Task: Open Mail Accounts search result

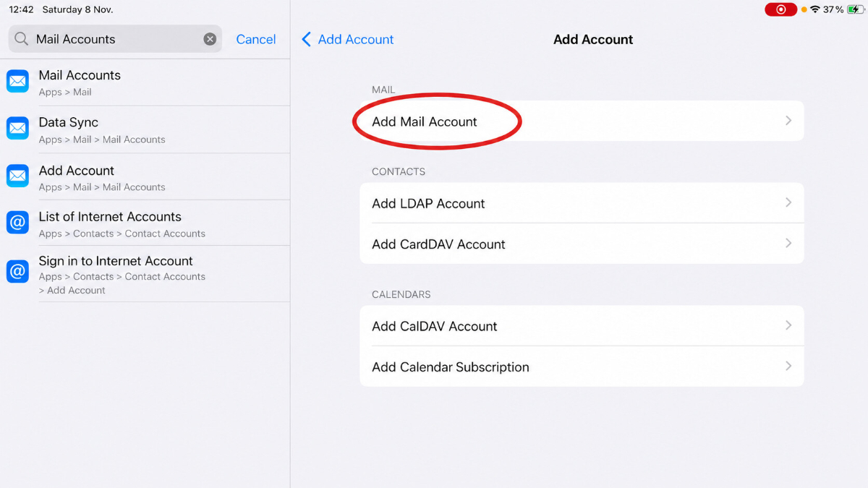Action: click(145, 82)
